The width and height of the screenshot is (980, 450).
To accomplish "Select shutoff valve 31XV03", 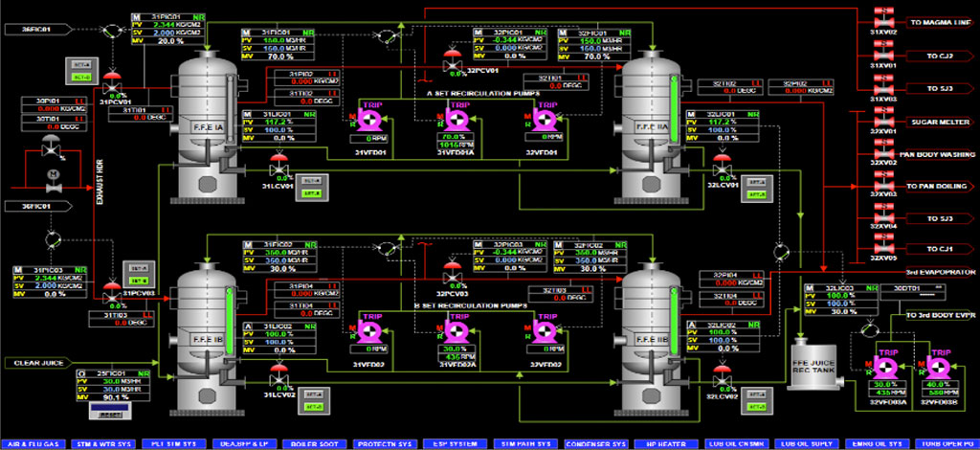I will point(884,84).
